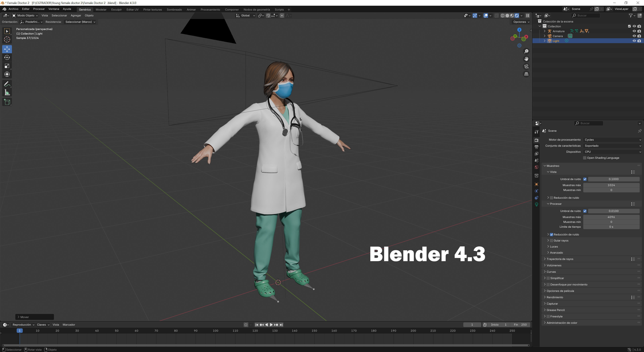This screenshot has width=644, height=352.
Task: Select the Add Cube tool
Action: point(7,102)
